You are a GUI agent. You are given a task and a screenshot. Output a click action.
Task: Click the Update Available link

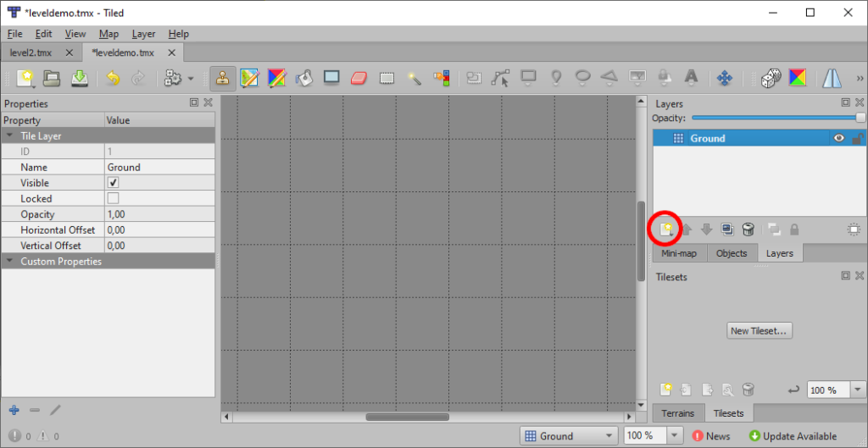tap(793, 436)
